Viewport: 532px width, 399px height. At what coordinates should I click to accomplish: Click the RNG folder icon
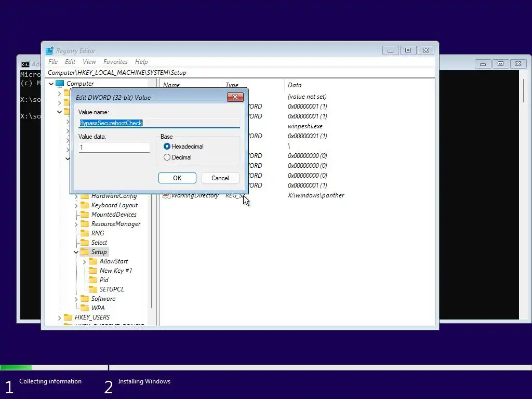(x=85, y=233)
